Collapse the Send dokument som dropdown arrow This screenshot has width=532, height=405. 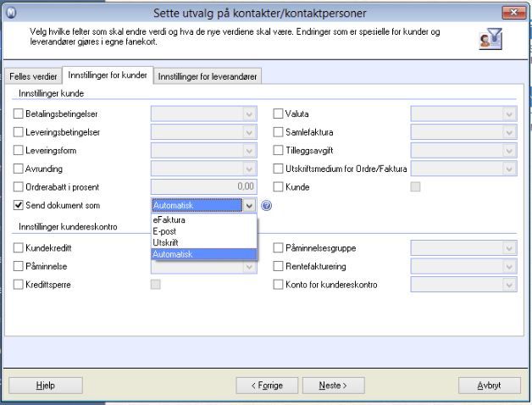pyautogui.click(x=248, y=205)
